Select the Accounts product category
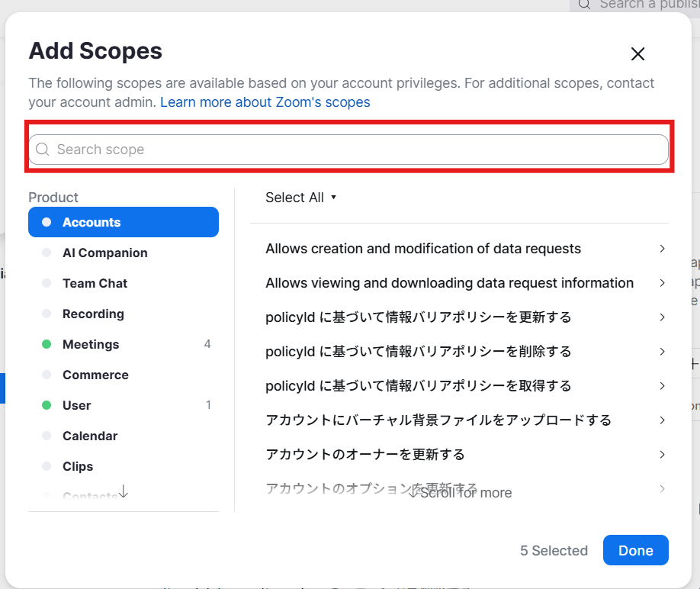 click(123, 222)
